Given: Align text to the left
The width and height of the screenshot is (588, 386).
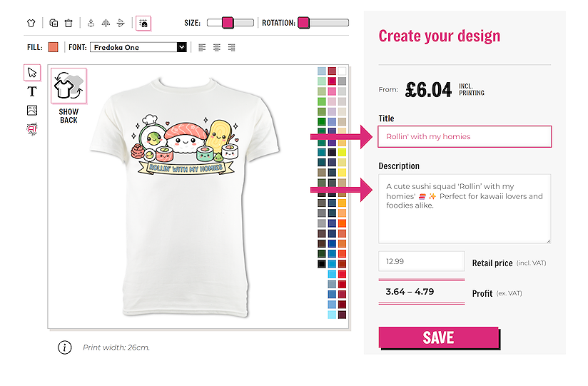Looking at the screenshot, I should [x=202, y=47].
